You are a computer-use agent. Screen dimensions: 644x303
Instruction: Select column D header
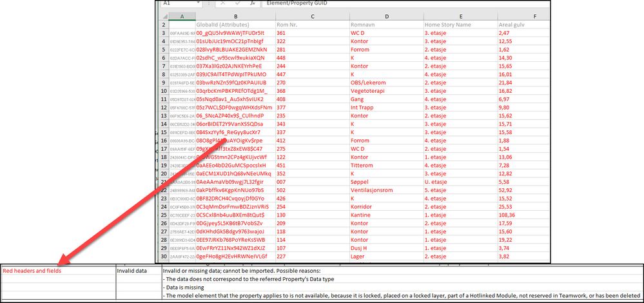[x=387, y=15]
